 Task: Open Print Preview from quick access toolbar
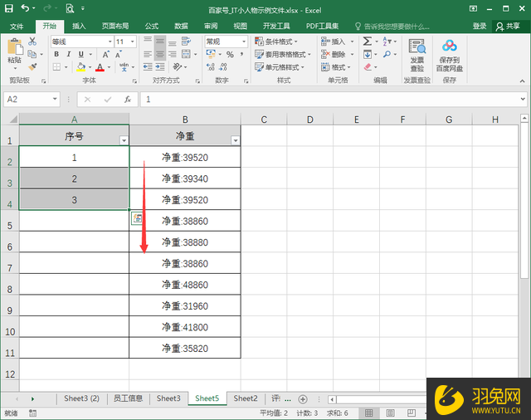[x=70, y=8]
